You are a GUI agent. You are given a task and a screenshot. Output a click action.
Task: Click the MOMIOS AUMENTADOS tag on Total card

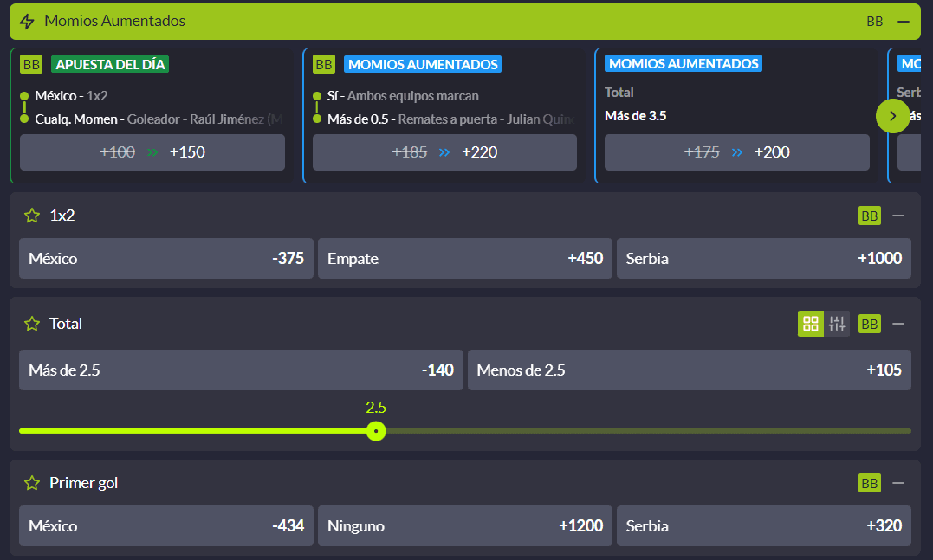pyautogui.click(x=684, y=63)
